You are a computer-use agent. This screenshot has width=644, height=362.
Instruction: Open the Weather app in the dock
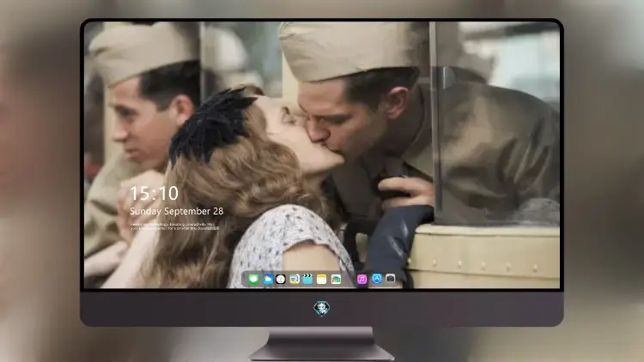(x=267, y=280)
